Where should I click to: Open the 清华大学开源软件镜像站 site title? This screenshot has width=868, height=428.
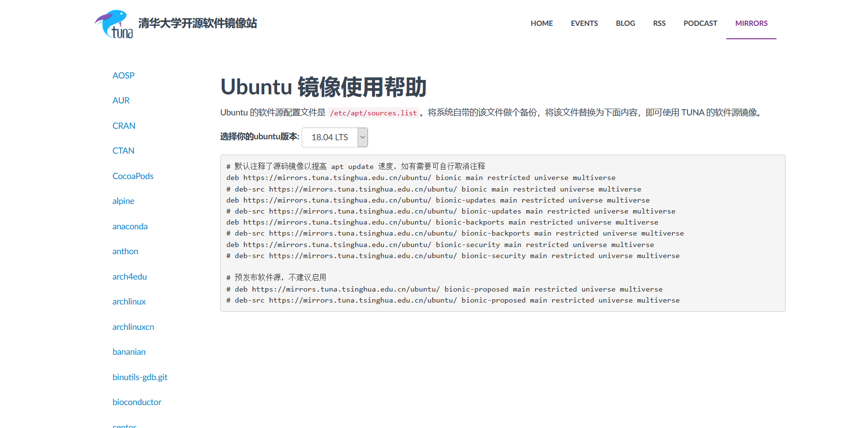point(198,23)
